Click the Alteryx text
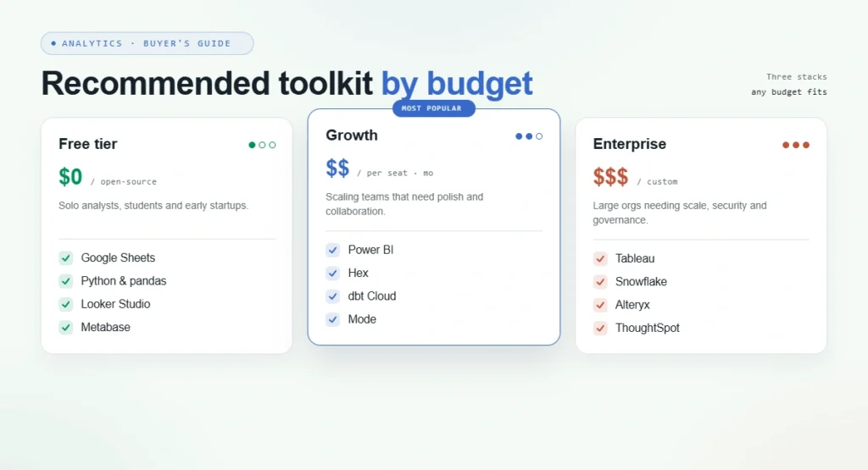 tap(632, 305)
